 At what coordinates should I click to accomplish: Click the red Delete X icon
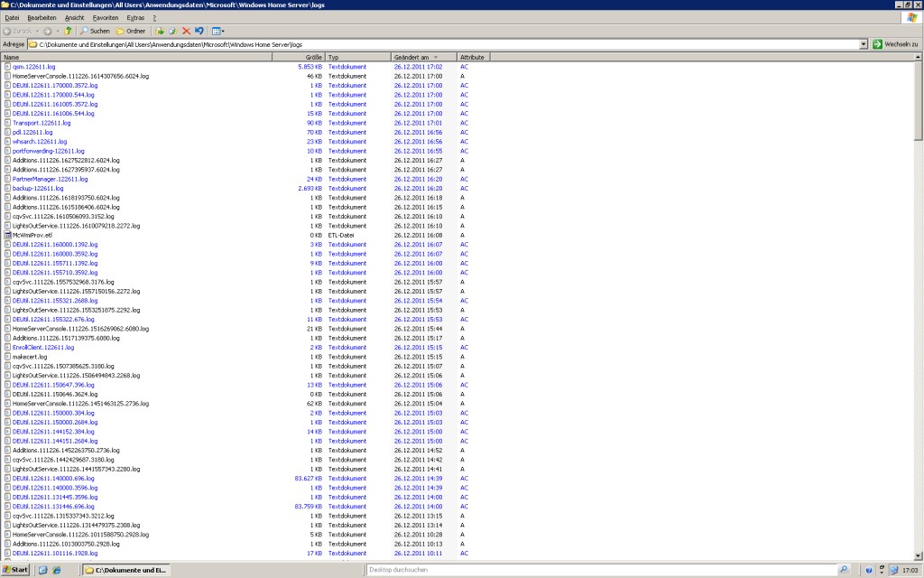186,31
